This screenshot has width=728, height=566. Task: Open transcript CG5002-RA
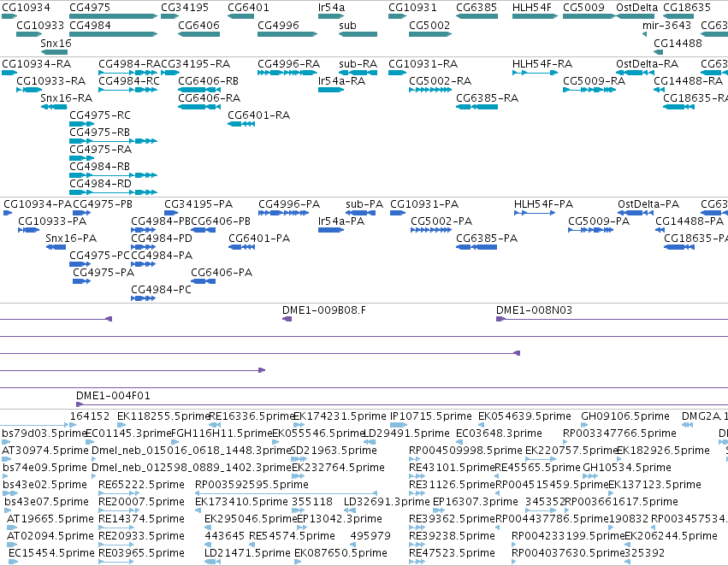click(x=441, y=80)
